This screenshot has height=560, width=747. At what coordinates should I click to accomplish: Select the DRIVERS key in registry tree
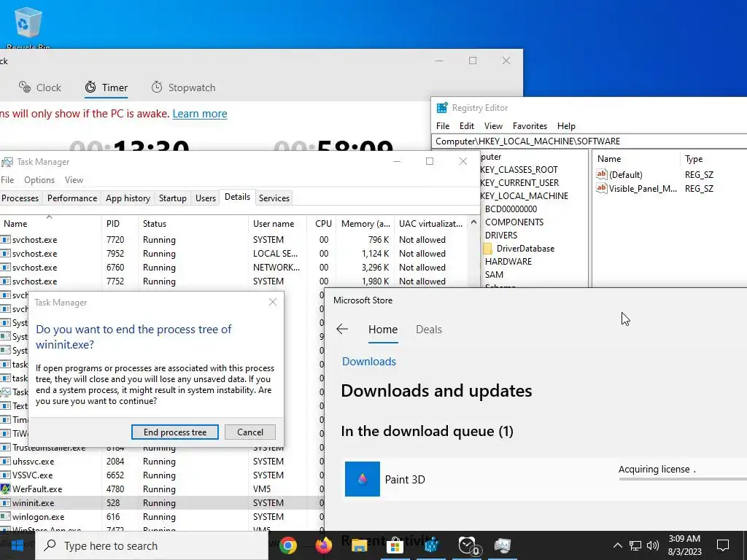(500, 236)
